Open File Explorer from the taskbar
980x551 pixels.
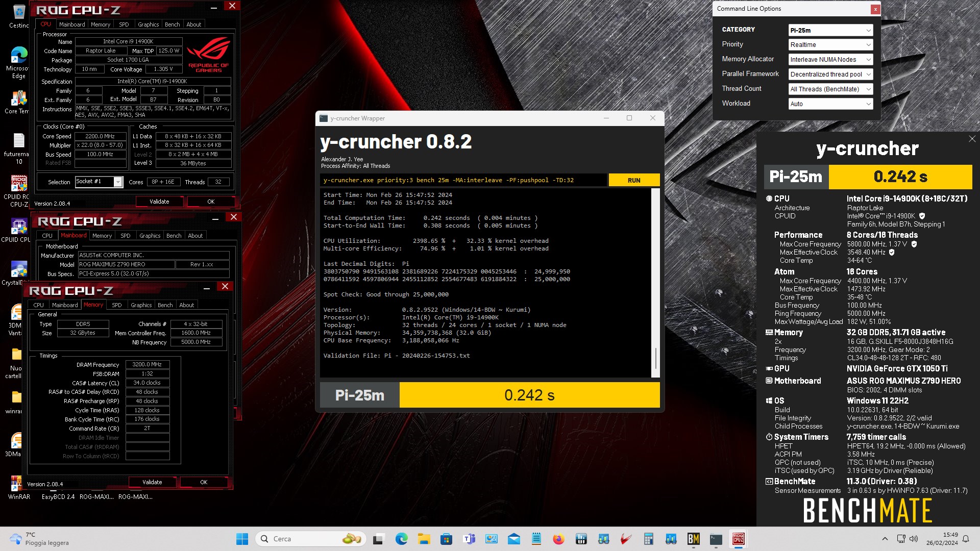click(424, 539)
